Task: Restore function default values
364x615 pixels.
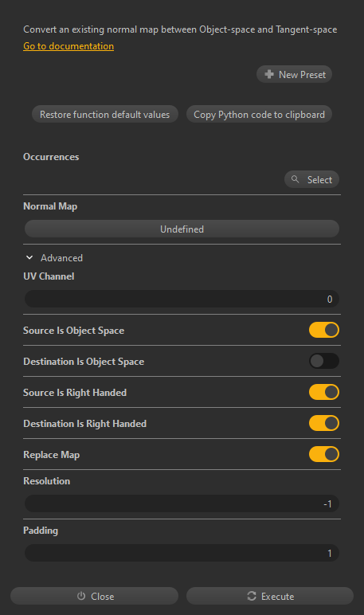Action: (104, 114)
